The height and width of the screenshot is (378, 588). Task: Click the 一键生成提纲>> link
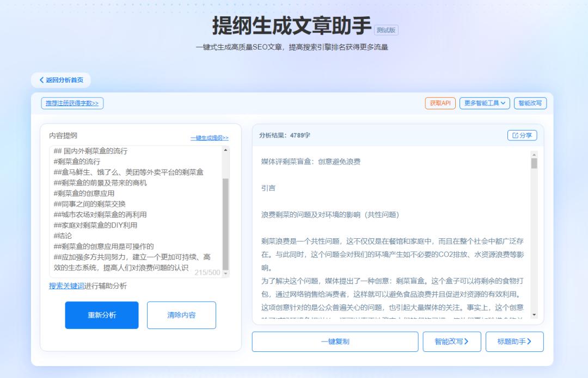(x=209, y=138)
